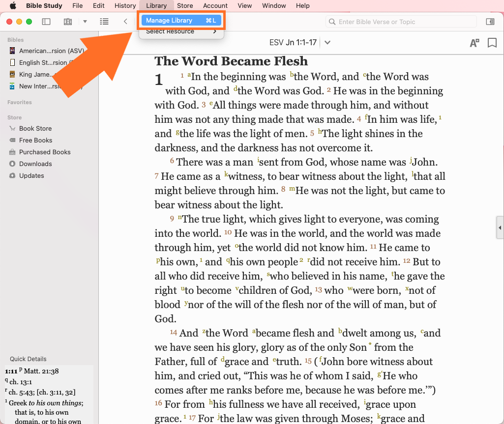Open Purchased Books in sidebar

click(x=45, y=152)
